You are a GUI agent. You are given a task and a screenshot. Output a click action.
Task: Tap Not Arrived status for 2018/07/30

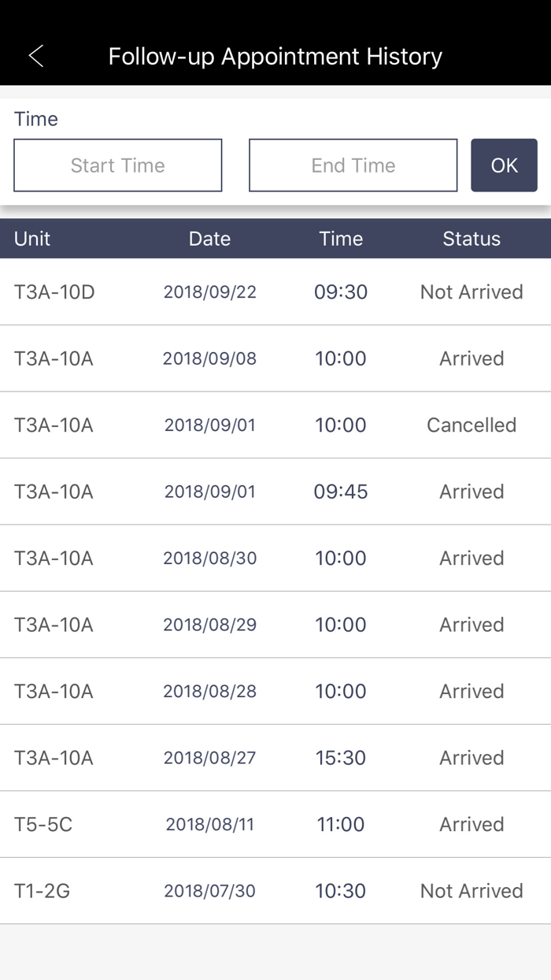coord(471,891)
